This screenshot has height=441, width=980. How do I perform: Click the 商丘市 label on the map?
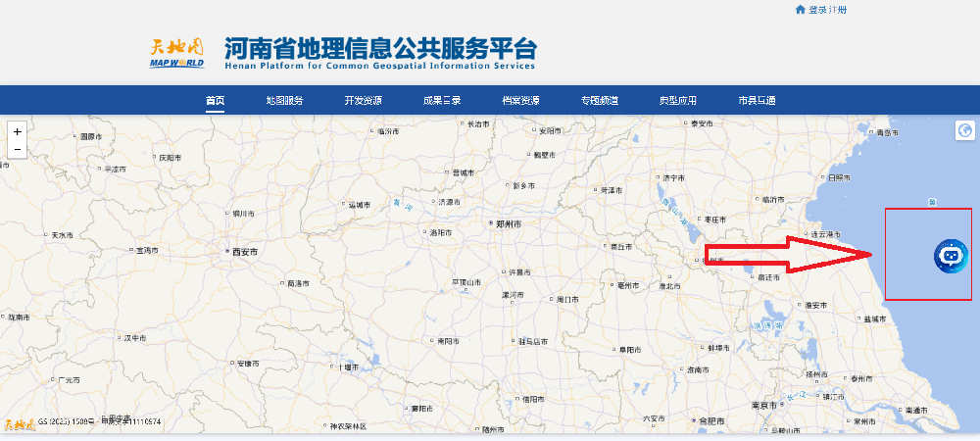point(621,246)
